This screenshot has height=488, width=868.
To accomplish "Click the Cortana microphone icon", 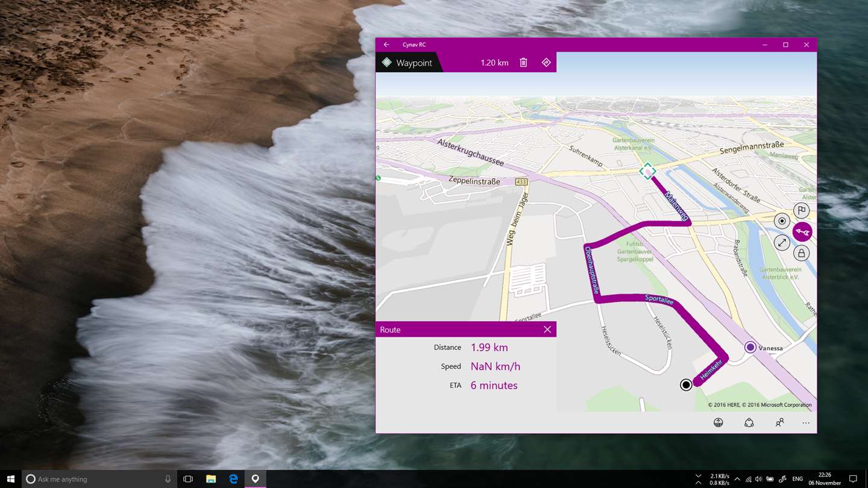I will pos(168,479).
